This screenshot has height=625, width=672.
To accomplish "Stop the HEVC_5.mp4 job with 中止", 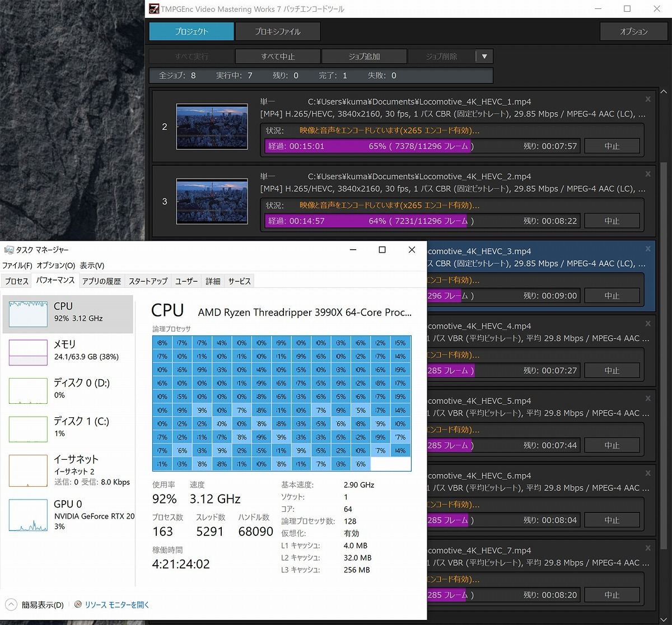I will coord(612,445).
